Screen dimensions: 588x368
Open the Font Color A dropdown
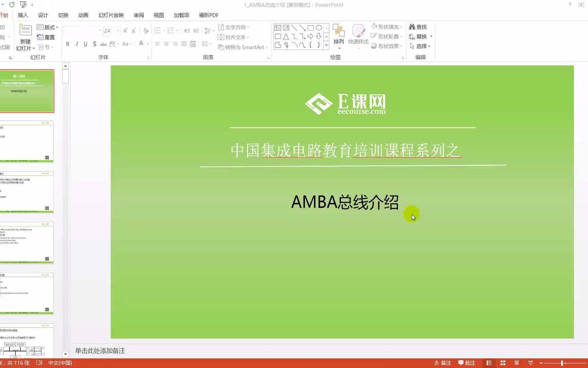coord(148,44)
